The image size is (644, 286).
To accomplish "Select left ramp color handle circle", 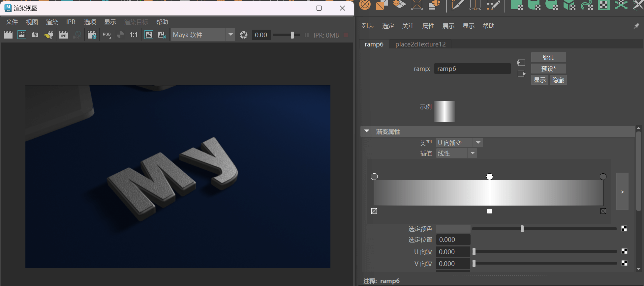I will pyautogui.click(x=374, y=177).
